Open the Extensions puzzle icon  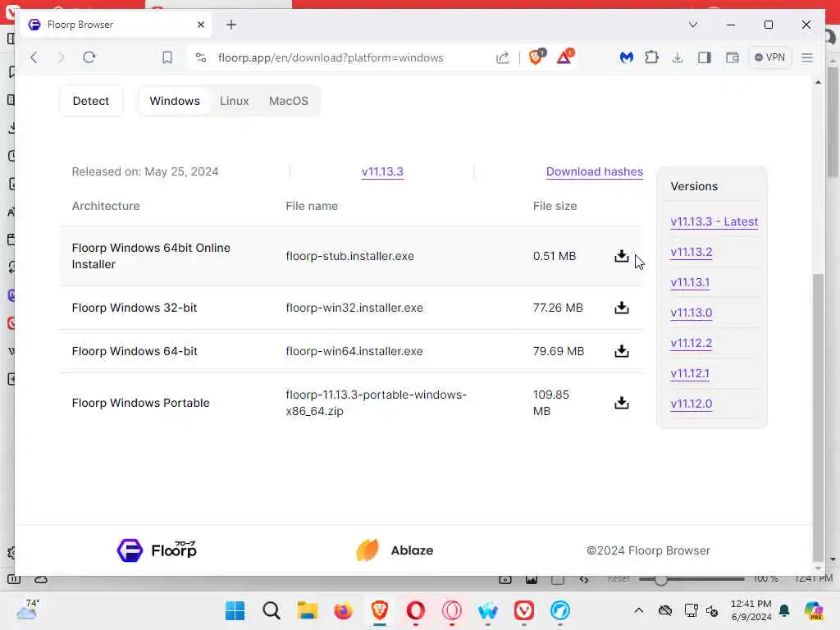click(x=651, y=57)
